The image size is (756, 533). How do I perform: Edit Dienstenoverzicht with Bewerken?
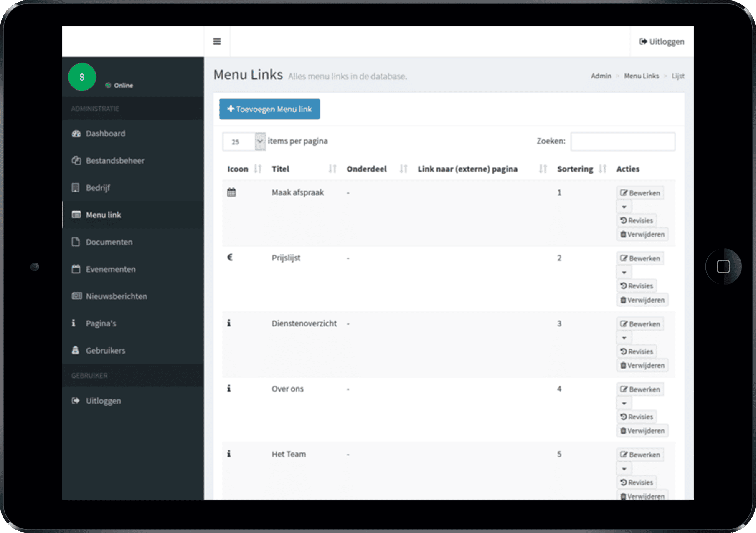pos(640,324)
